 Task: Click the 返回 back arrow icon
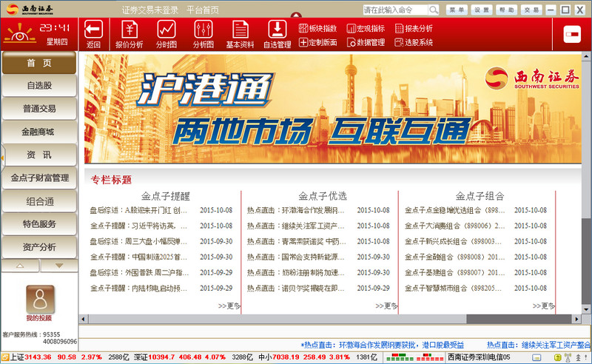point(93,29)
